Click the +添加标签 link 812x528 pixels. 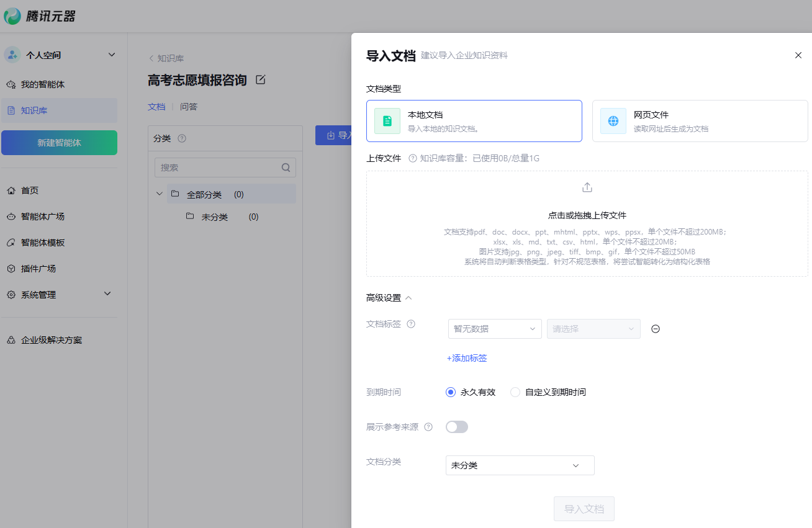click(x=467, y=358)
